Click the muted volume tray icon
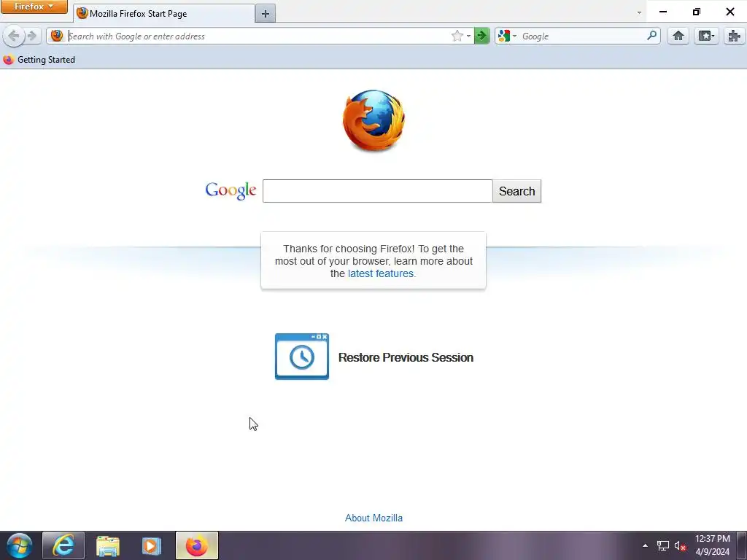Viewport: 747px width, 560px height. [x=680, y=545]
